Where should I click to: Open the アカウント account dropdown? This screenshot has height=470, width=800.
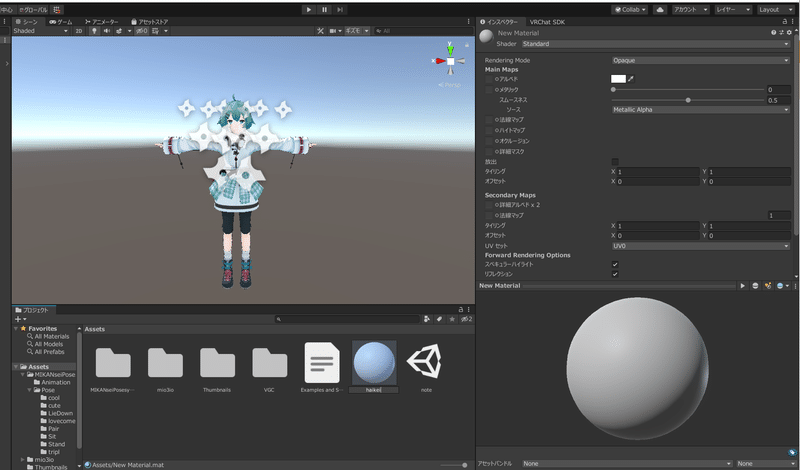(x=690, y=10)
